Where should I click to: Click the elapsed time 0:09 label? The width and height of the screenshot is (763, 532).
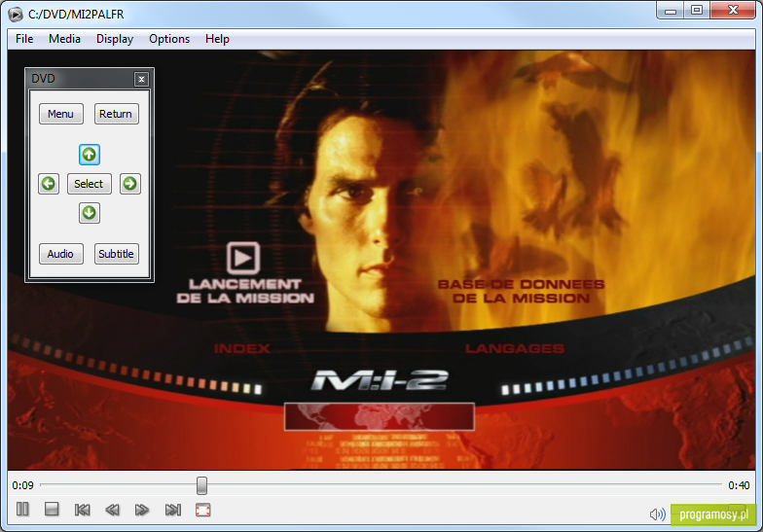pos(23,485)
